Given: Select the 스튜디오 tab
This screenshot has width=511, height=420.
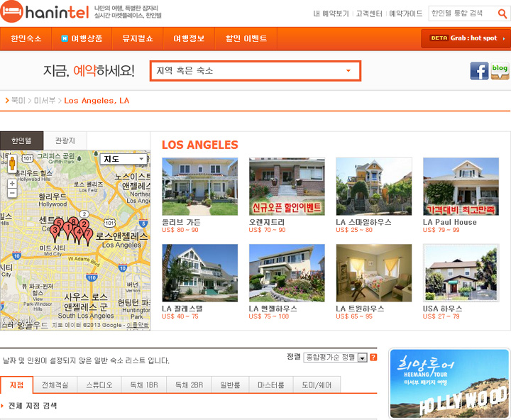Looking at the screenshot, I should pos(99,385).
